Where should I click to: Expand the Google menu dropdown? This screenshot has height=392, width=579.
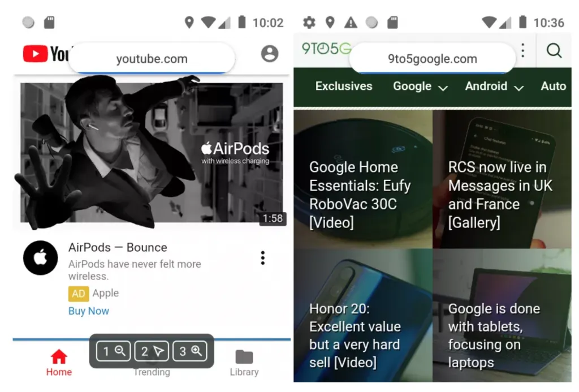click(420, 87)
